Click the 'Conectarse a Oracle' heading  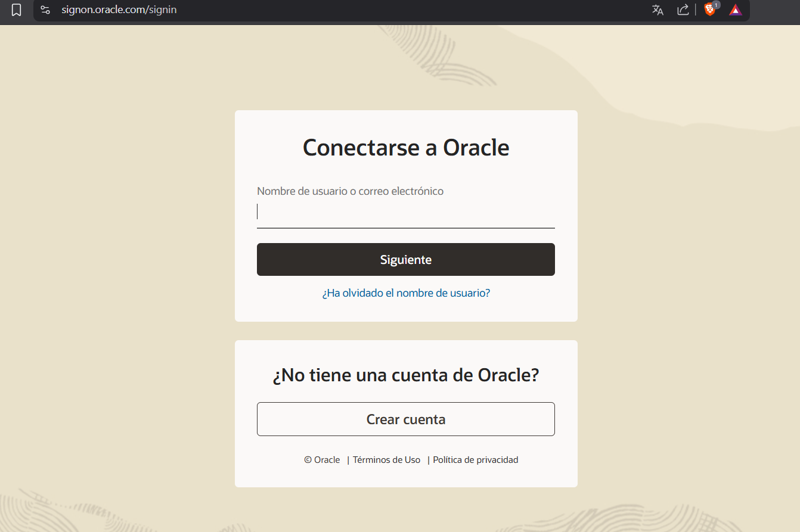[x=406, y=147]
